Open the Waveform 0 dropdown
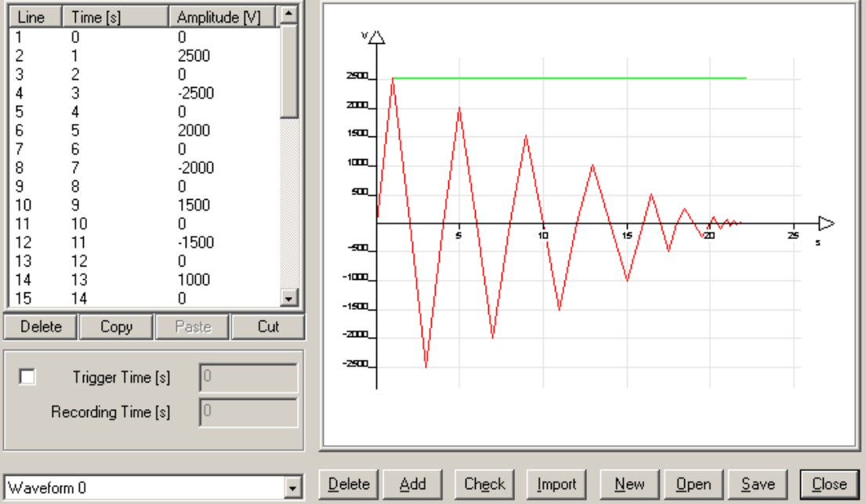 (292, 488)
